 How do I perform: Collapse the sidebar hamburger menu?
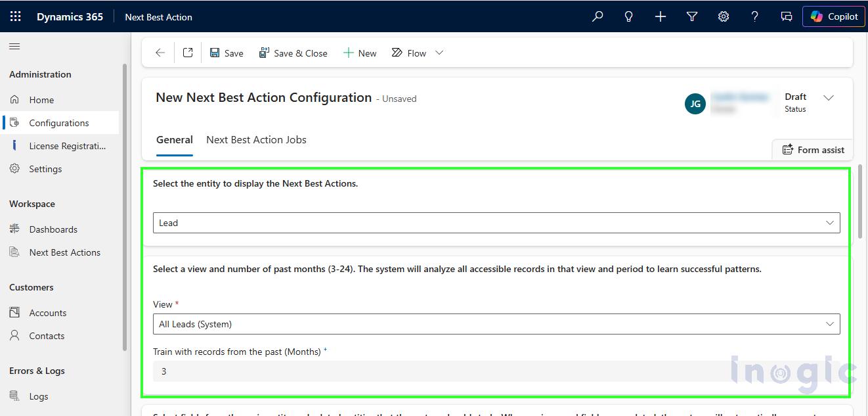[14, 46]
